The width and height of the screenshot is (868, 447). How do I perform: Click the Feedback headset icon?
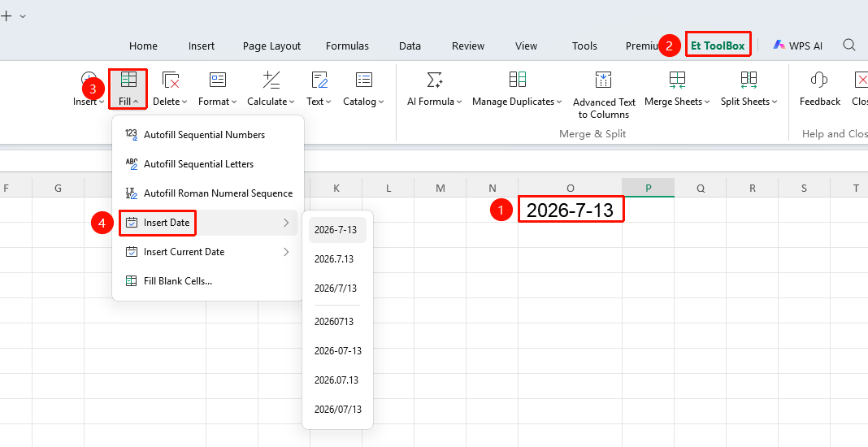point(819,80)
